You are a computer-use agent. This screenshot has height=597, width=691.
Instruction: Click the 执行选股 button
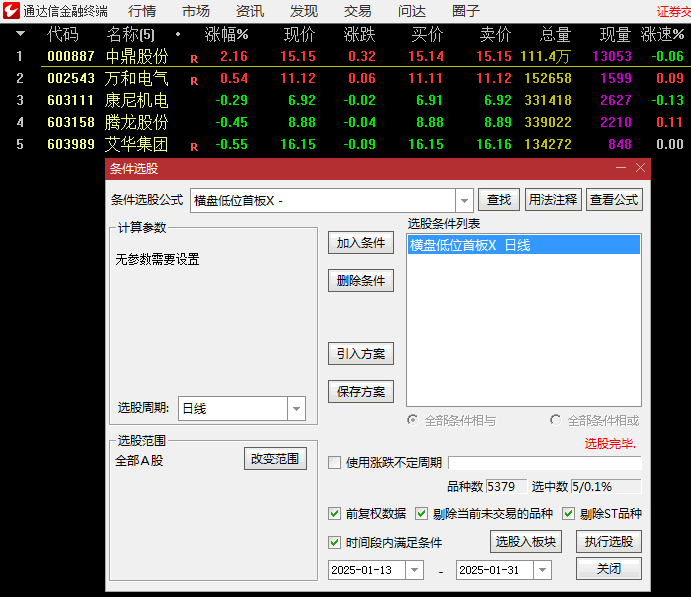[x=609, y=541]
